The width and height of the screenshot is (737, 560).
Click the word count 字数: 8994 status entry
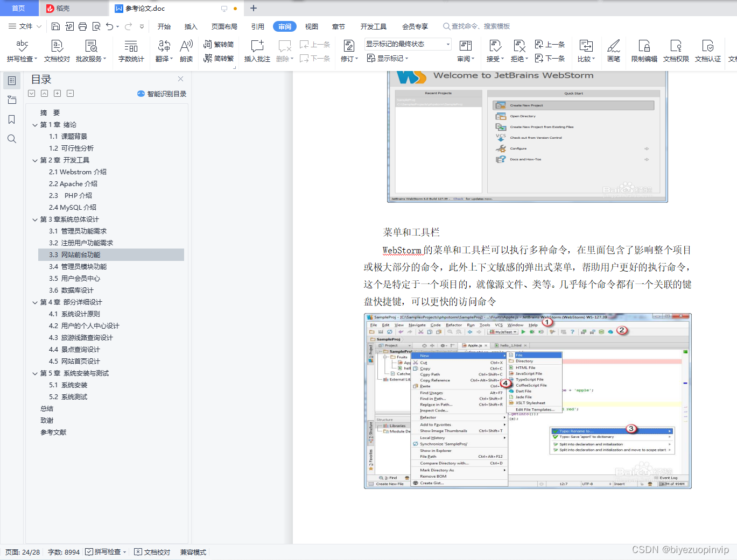pos(64,552)
